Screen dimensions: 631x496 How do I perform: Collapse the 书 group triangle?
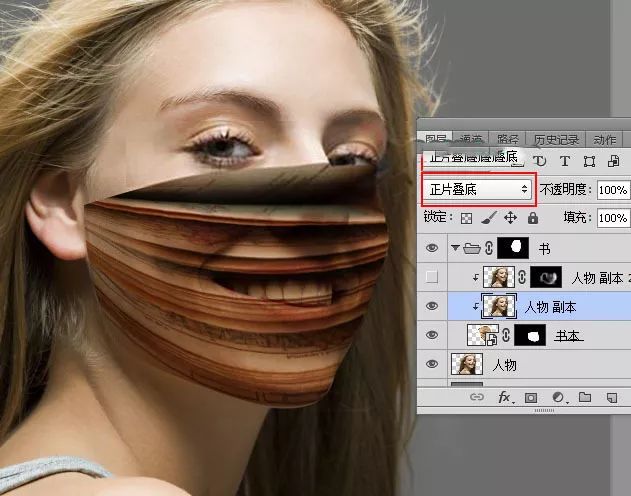pyautogui.click(x=455, y=248)
